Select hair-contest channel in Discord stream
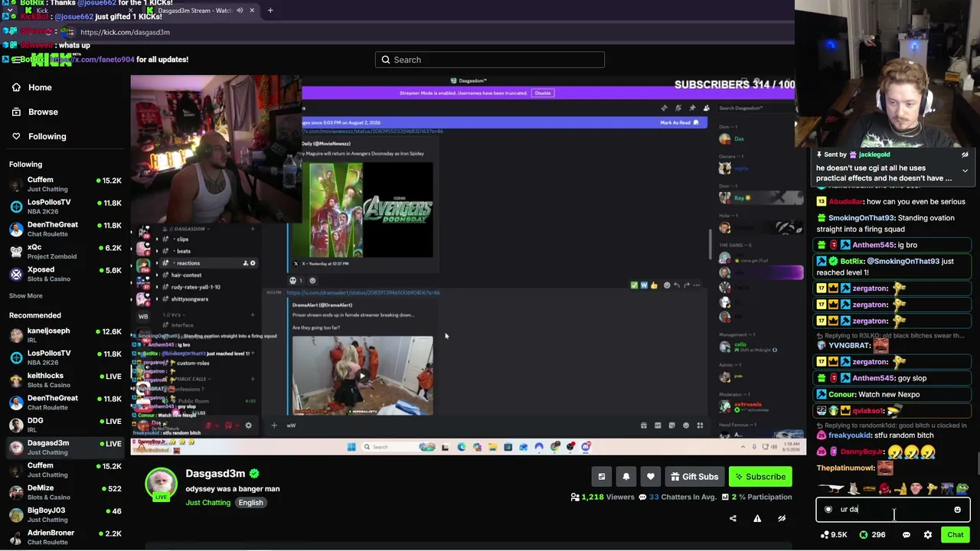 coord(186,275)
